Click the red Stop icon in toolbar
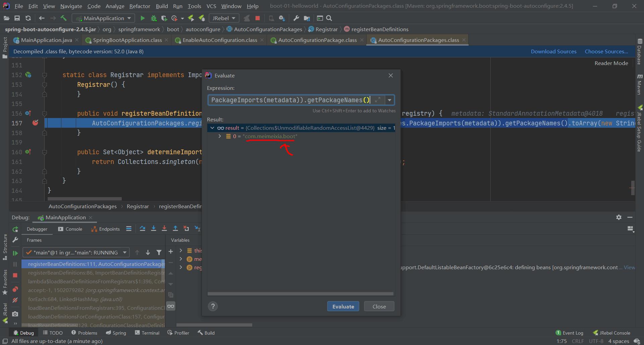This screenshot has height=345, width=644. click(x=258, y=18)
